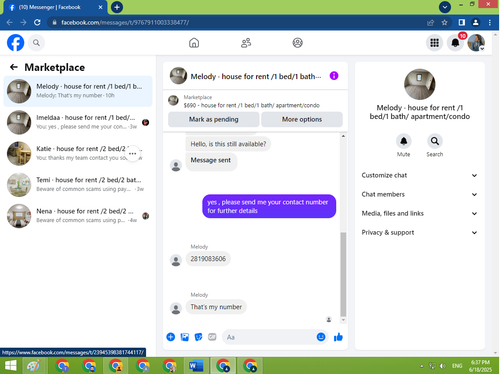Open the Groups icon in top navigation
500x374 pixels.
297,43
